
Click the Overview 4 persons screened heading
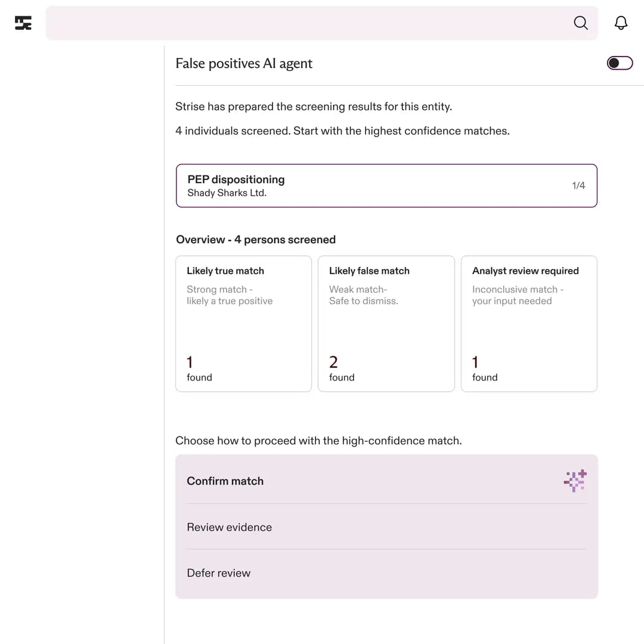coord(255,240)
